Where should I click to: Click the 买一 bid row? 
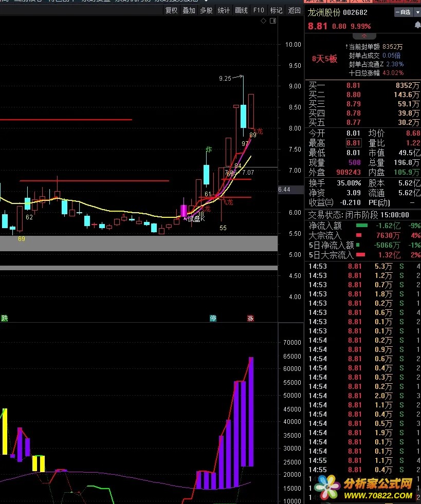point(364,85)
